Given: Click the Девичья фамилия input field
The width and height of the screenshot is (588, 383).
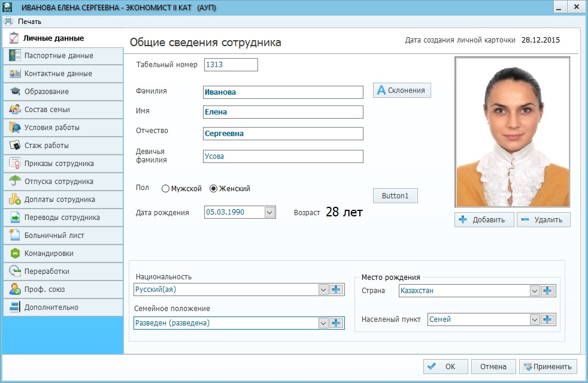Looking at the screenshot, I should point(283,156).
